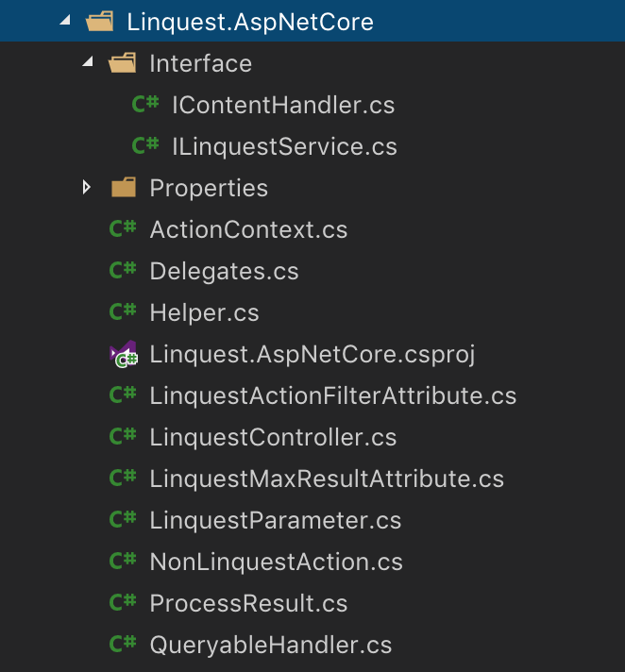Open LinquestParameter.cs
625x672 pixels.
tap(275, 520)
